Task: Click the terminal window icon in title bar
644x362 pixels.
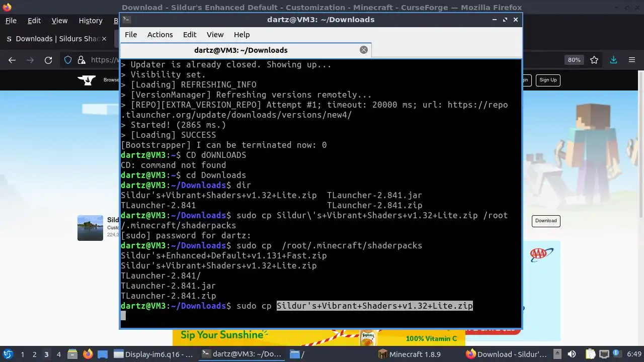Action: pos(126,20)
